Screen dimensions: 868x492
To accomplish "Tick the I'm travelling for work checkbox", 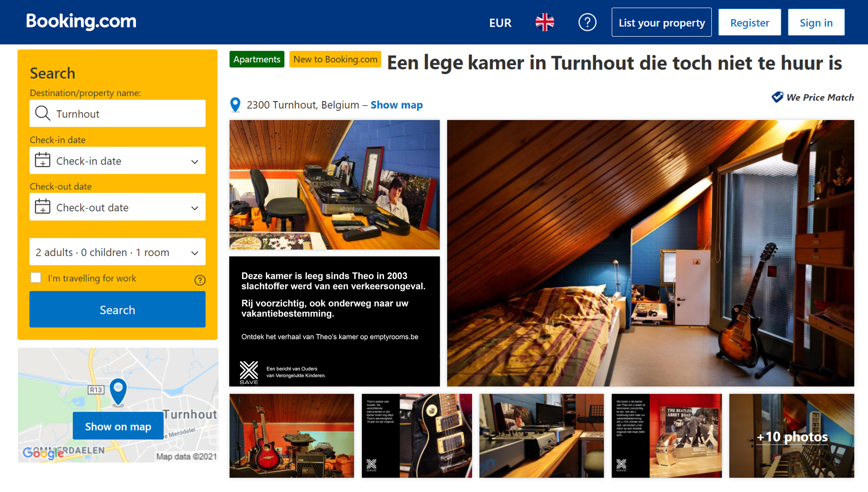I will [x=36, y=278].
